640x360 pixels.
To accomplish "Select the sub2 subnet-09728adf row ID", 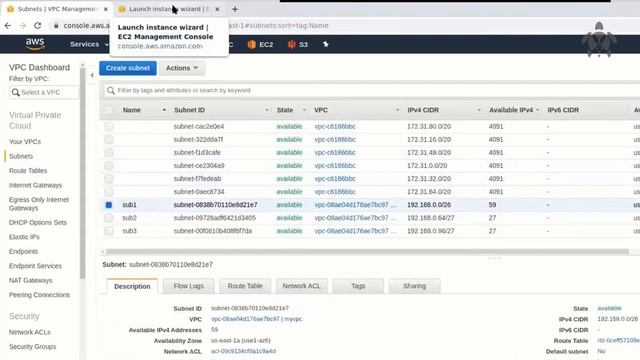I will [x=215, y=218].
